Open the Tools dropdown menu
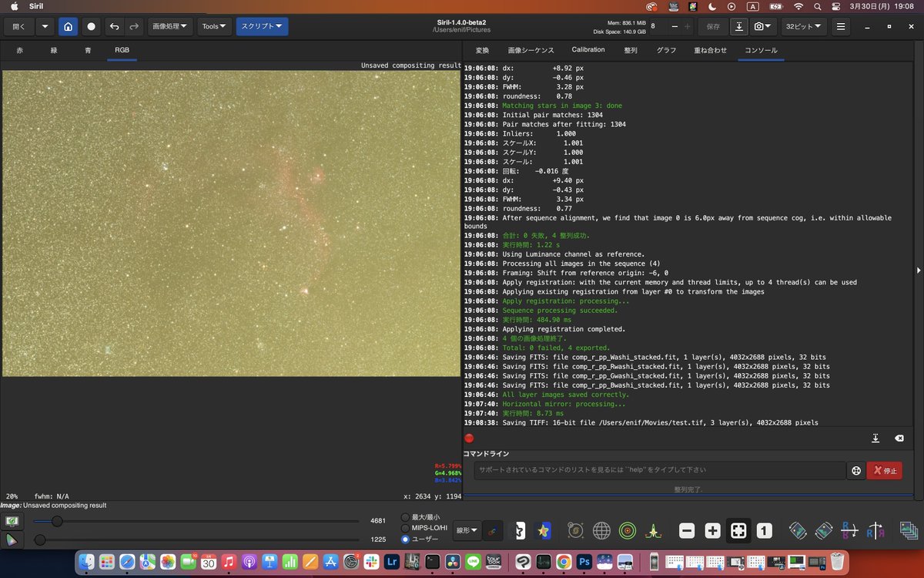The image size is (924, 578). pos(214,26)
